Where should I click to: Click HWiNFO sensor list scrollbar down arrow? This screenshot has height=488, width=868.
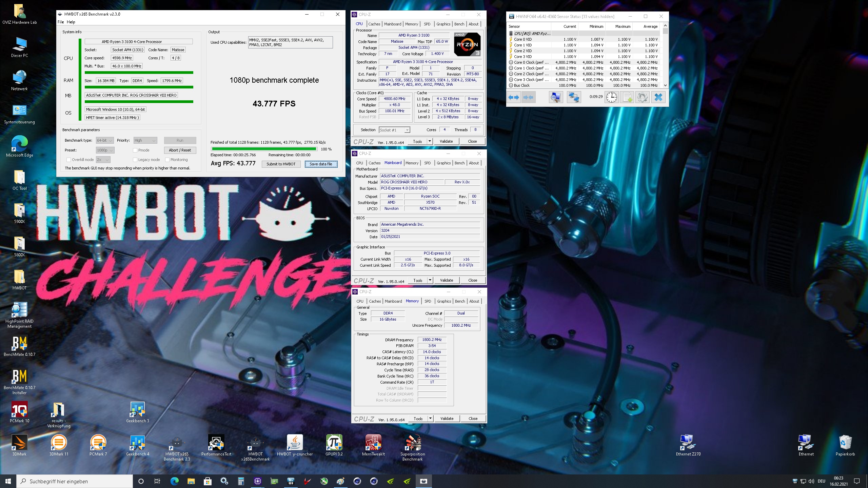pos(665,85)
